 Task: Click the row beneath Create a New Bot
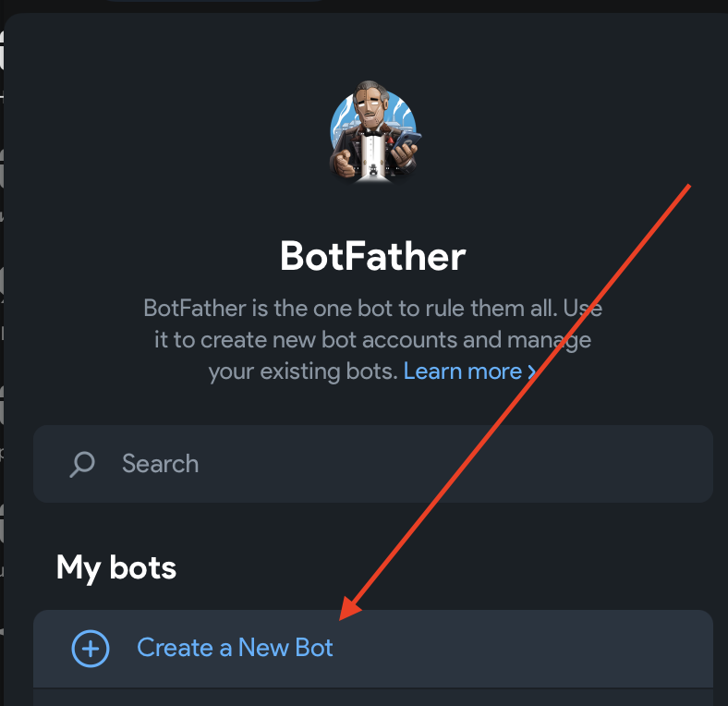coord(372,698)
